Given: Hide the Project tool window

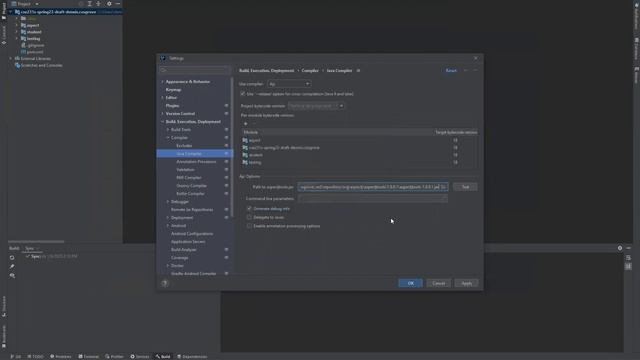Looking at the screenshot, I should (x=118, y=4).
